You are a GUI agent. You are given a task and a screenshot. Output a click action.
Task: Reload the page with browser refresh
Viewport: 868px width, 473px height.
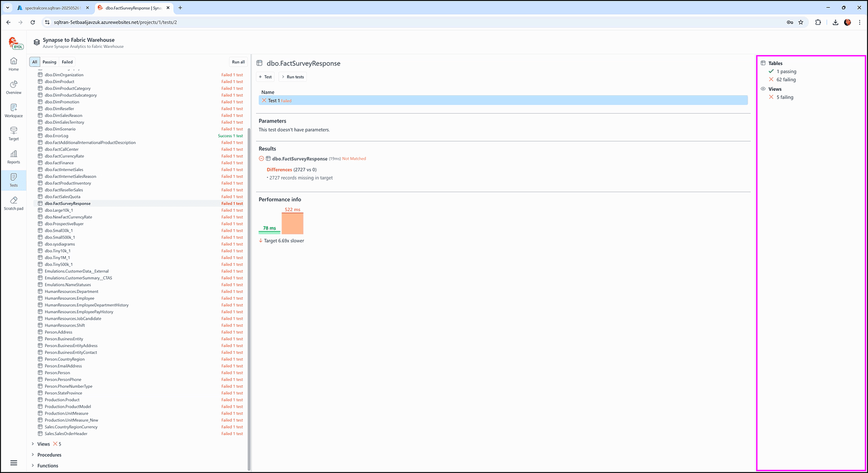(x=33, y=22)
